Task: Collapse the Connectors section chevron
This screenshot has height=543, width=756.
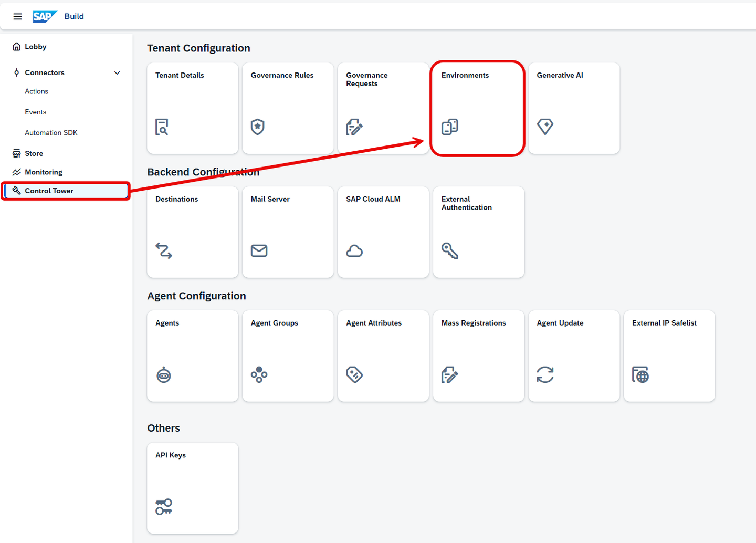Action: 117,73
